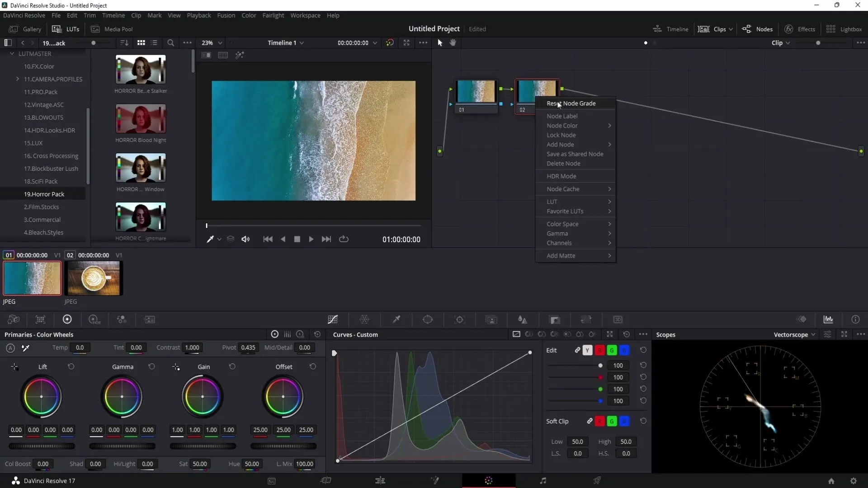The width and height of the screenshot is (868, 488).
Task: Click Delete Node in context menu
Action: [563, 163]
